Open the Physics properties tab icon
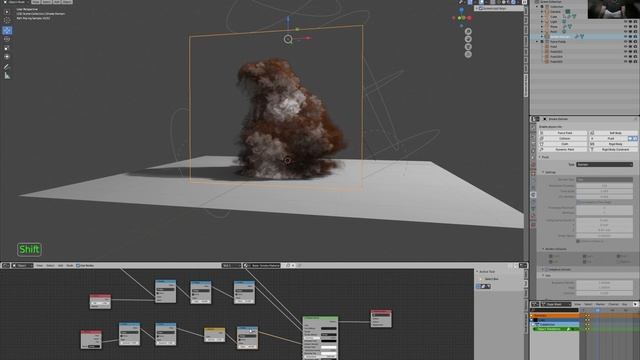The image size is (640, 360). tap(533, 195)
